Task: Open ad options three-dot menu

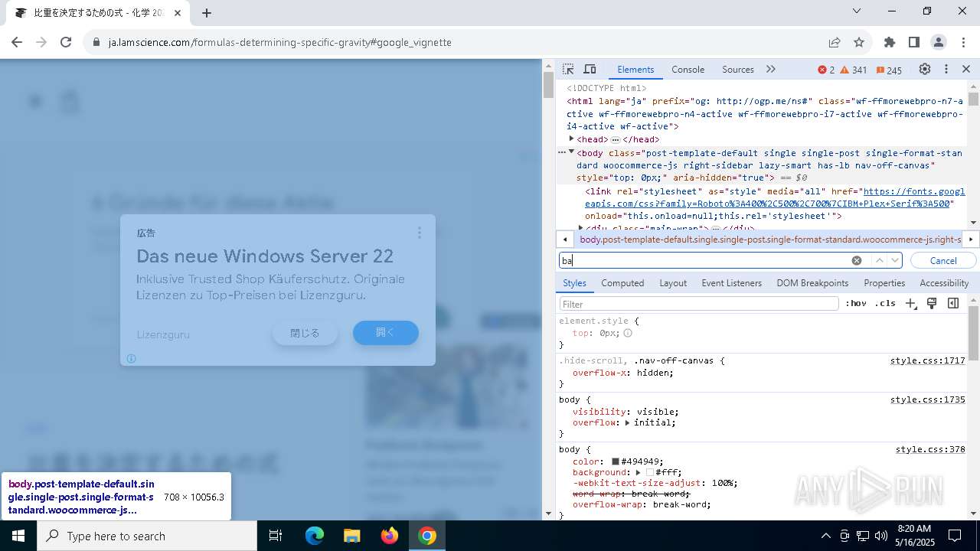Action: [x=419, y=233]
